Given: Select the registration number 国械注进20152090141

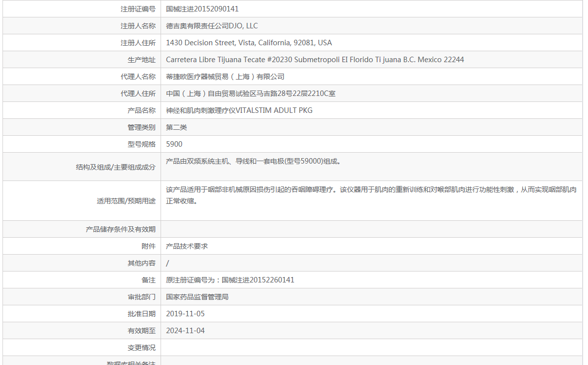Looking at the screenshot, I should tap(201, 8).
